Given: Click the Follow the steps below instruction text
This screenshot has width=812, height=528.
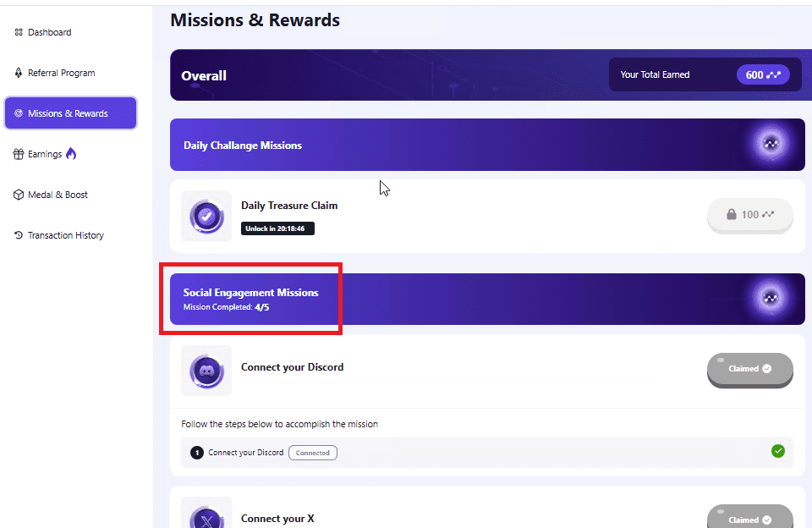Looking at the screenshot, I should click(280, 424).
